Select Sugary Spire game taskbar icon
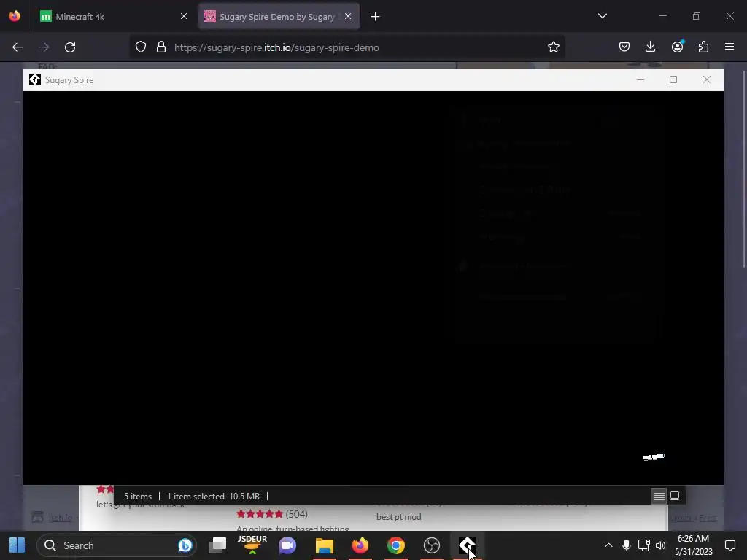 tap(468, 545)
